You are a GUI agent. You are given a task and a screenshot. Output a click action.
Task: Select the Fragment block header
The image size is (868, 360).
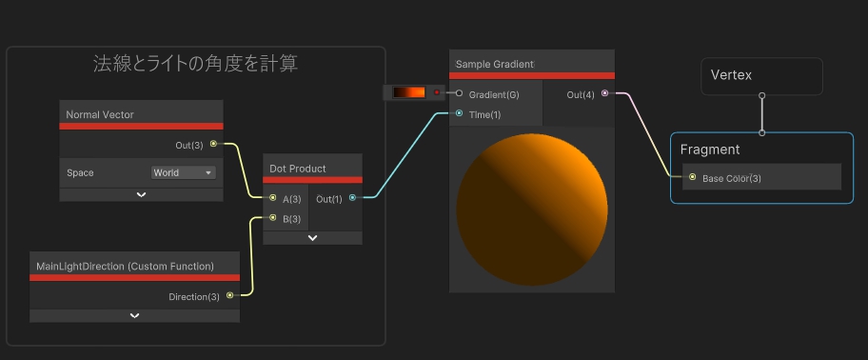coord(710,150)
